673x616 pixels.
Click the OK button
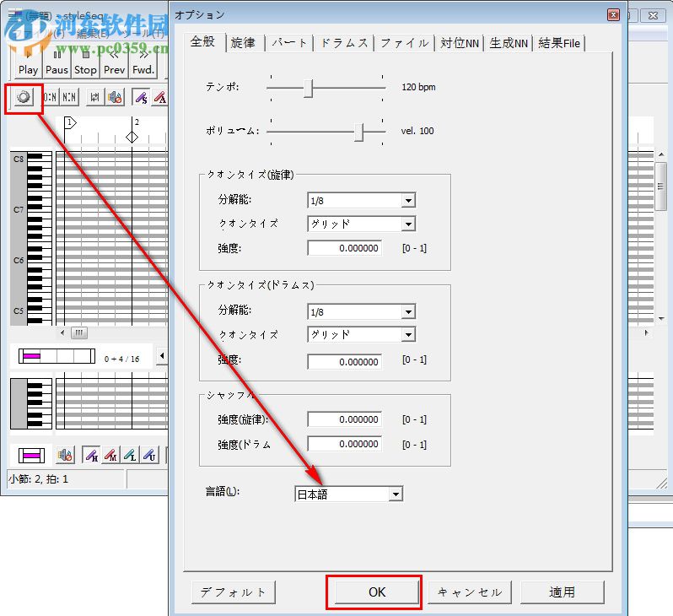click(377, 592)
